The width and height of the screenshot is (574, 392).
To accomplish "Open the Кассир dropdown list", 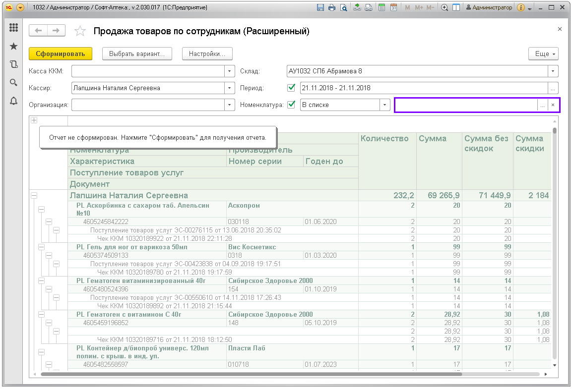I will coord(229,88).
